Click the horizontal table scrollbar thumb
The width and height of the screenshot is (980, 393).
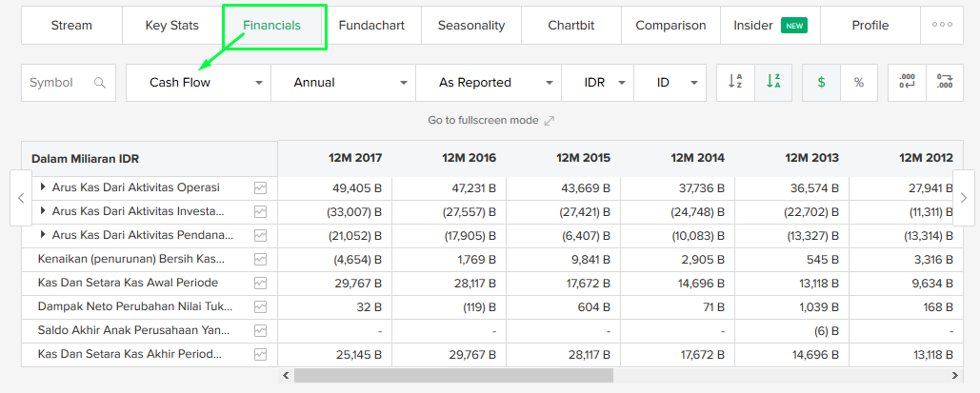point(453,376)
